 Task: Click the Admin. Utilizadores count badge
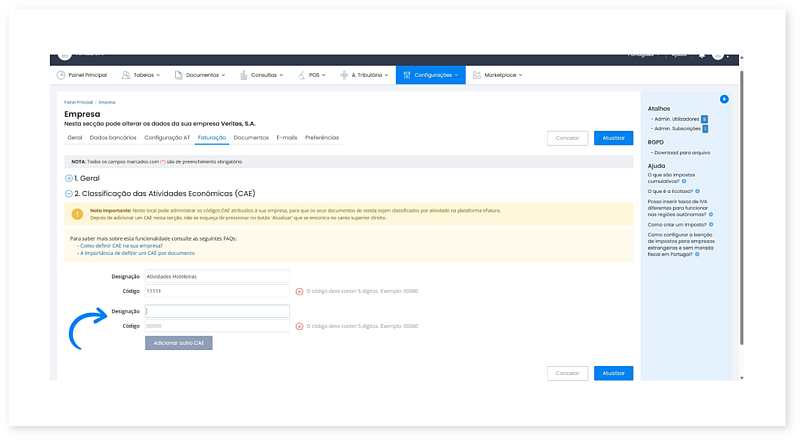704,119
